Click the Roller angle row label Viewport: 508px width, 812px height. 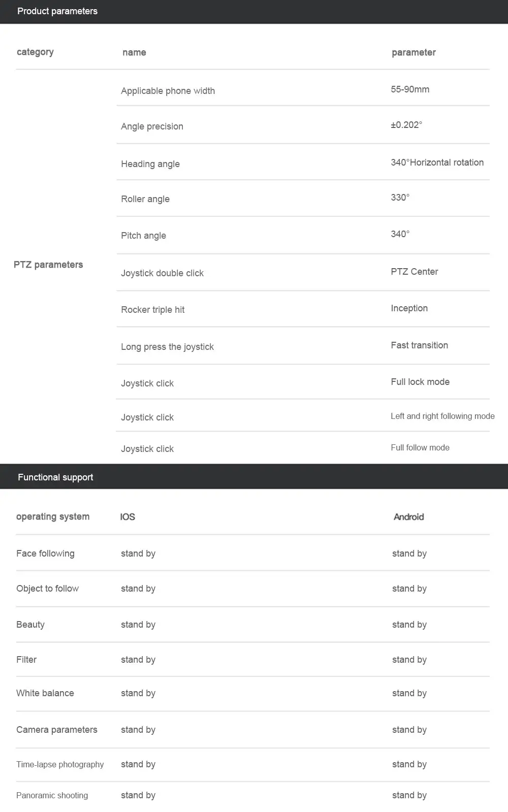click(x=145, y=199)
